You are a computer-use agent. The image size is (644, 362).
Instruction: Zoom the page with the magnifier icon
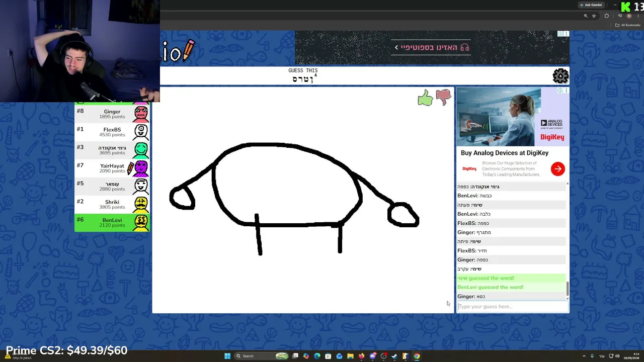point(586,16)
